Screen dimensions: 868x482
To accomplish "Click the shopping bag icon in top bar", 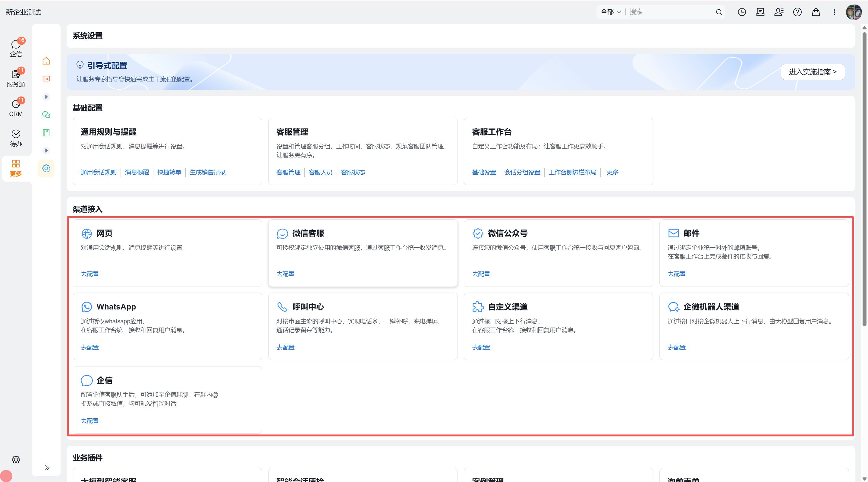I will click(816, 12).
